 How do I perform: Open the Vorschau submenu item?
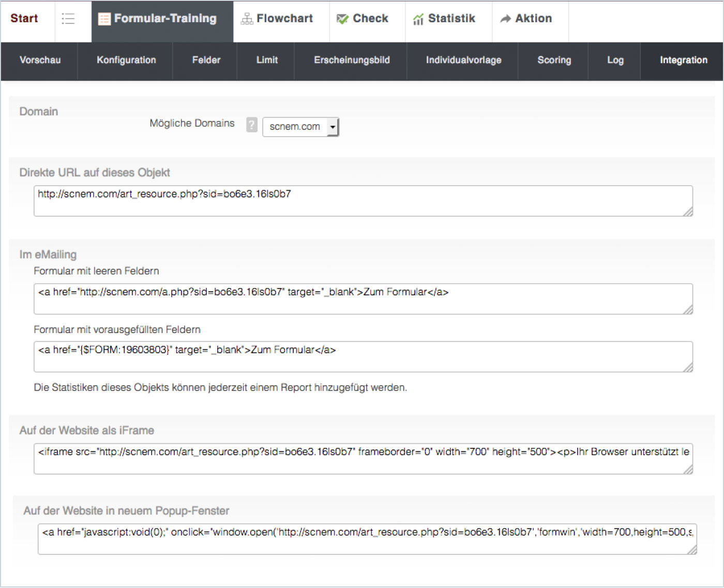[40, 60]
